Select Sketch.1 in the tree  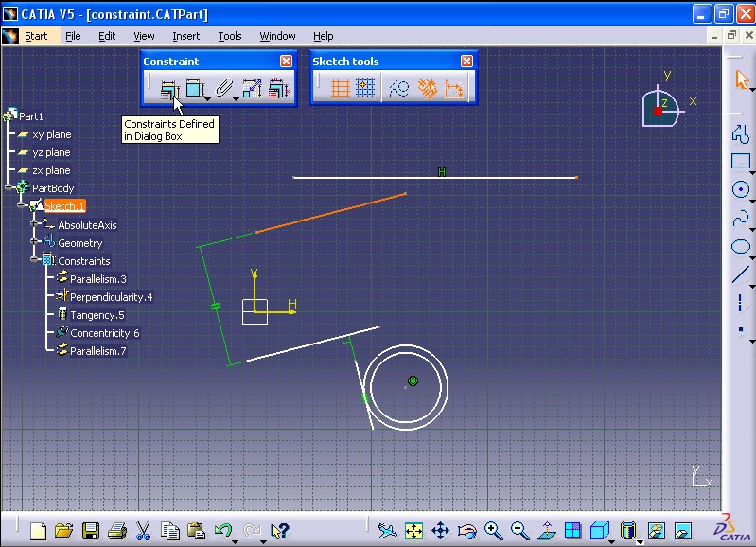[64, 206]
